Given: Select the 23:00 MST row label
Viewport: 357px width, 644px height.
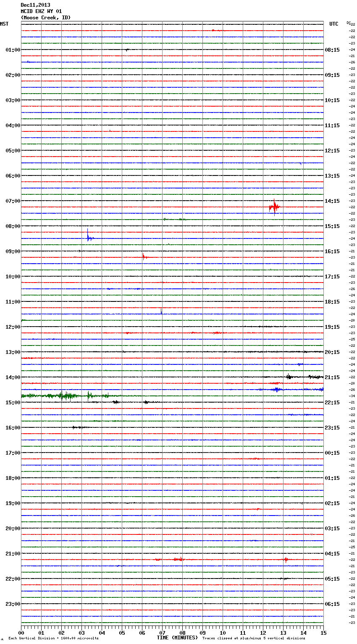Looking at the screenshot, I should [13, 604].
